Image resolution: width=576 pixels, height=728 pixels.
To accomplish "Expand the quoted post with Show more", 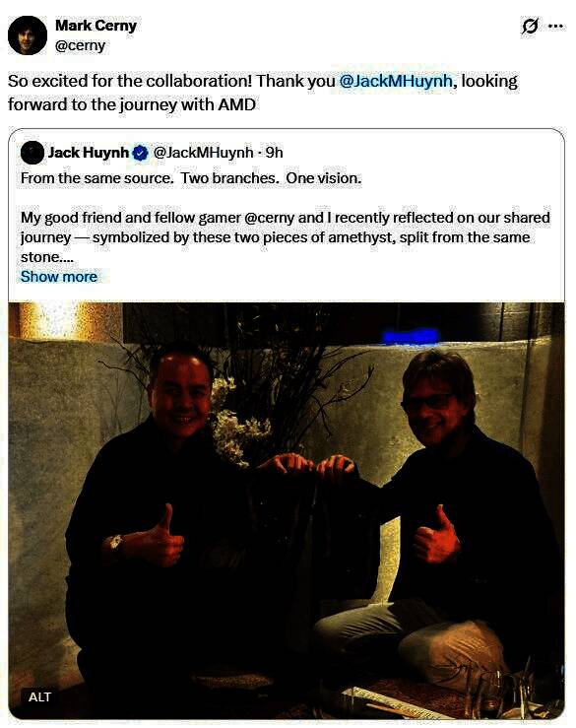I will pyautogui.click(x=59, y=277).
